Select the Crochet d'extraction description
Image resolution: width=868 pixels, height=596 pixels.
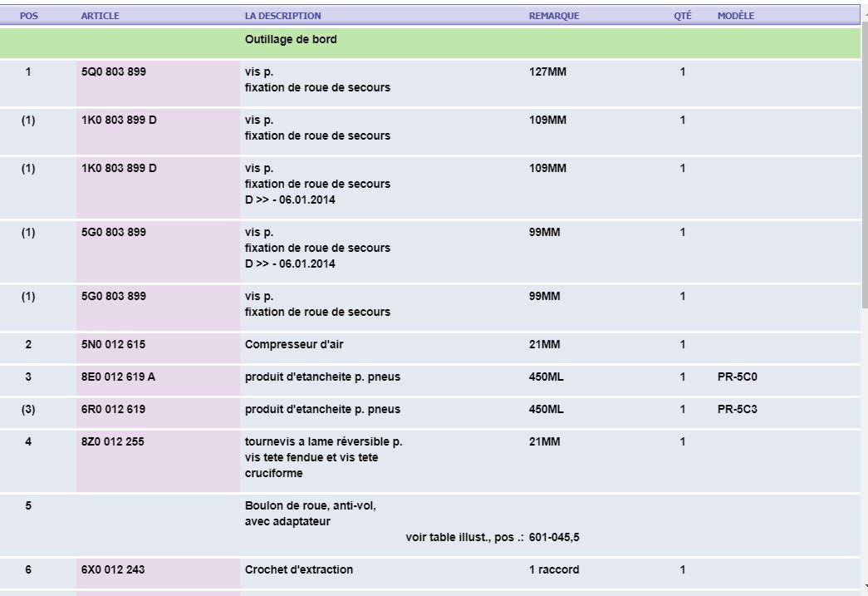point(298,569)
